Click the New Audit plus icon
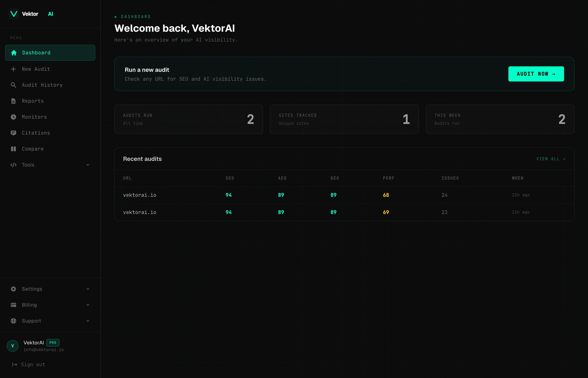Image resolution: width=588 pixels, height=378 pixels. click(x=13, y=69)
